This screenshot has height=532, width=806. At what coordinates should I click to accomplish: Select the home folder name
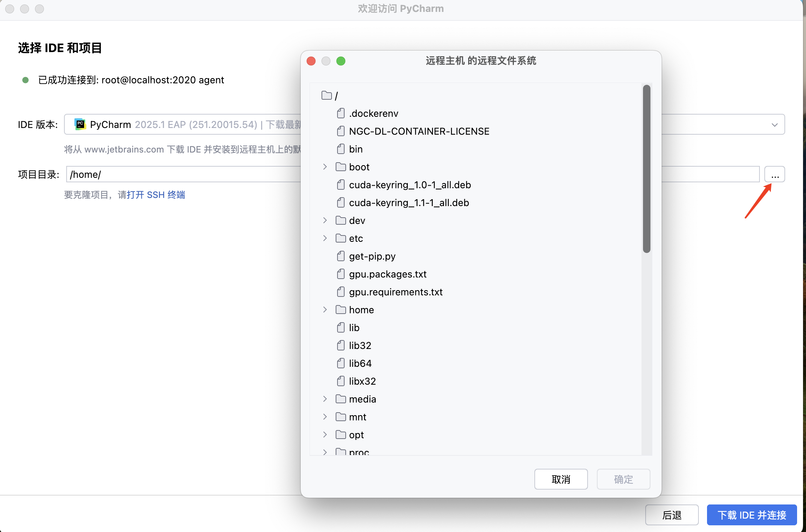361,310
